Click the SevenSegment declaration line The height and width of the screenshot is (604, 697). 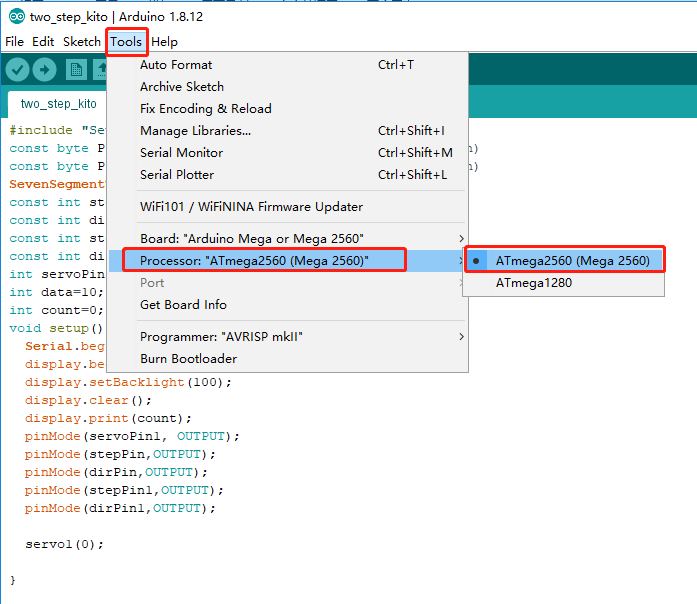[x=57, y=184]
